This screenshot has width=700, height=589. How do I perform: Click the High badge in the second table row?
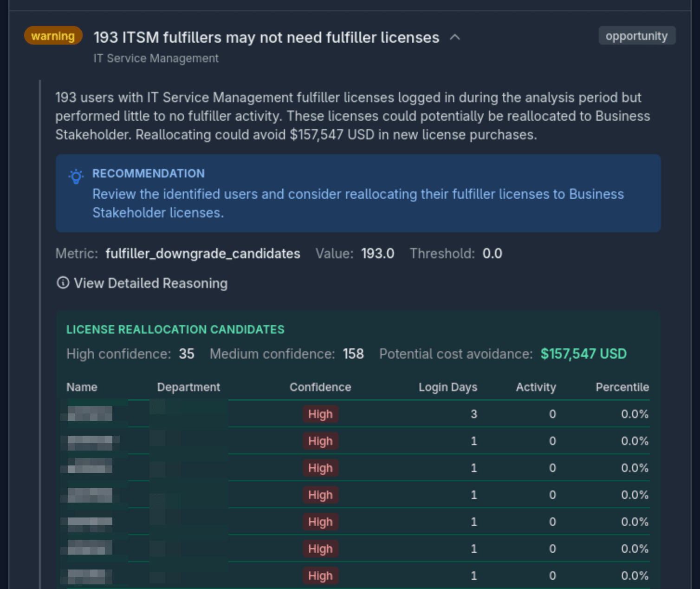click(320, 441)
